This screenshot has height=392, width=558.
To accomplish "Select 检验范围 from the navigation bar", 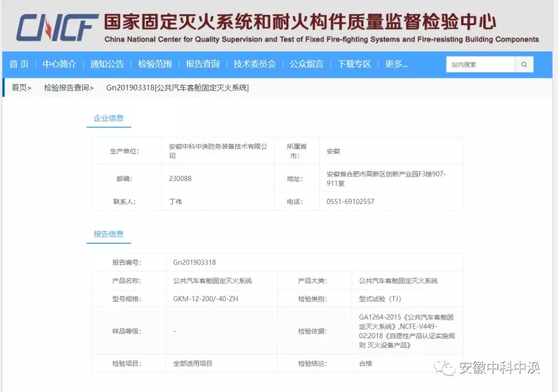I will [x=154, y=64].
